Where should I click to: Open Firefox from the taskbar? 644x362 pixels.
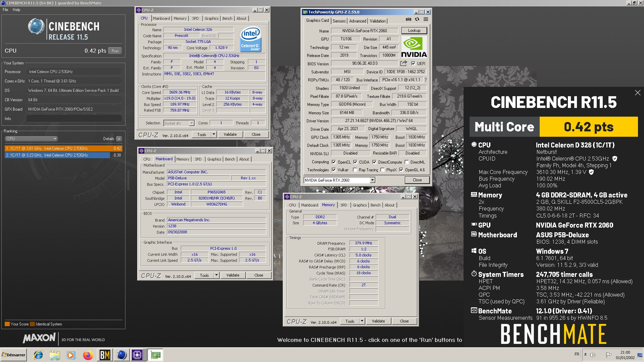tap(88, 355)
